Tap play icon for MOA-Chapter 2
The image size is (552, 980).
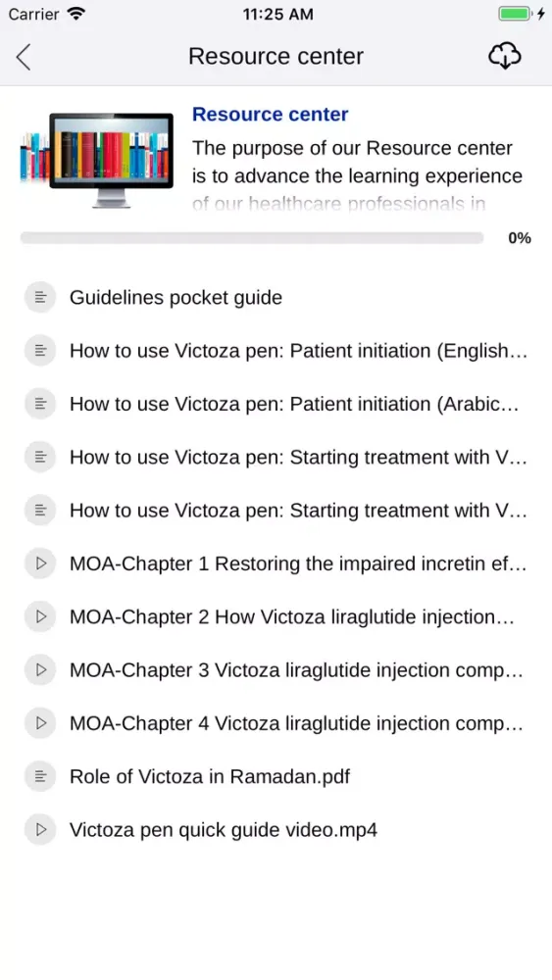40,616
